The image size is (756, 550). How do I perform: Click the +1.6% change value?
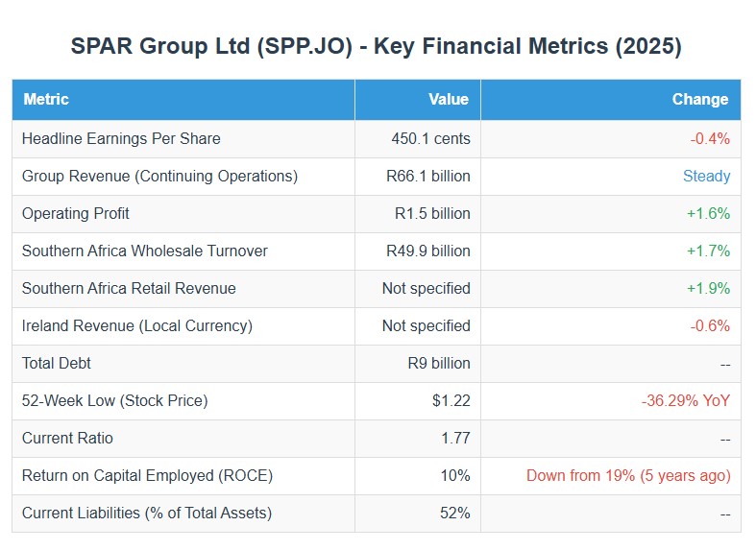pos(708,213)
